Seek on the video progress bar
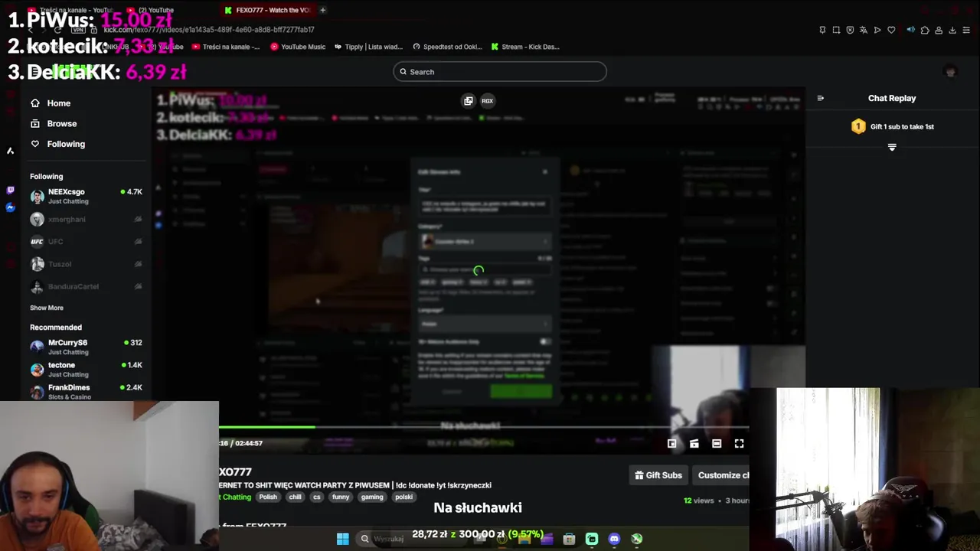980x551 pixels. (x=484, y=427)
